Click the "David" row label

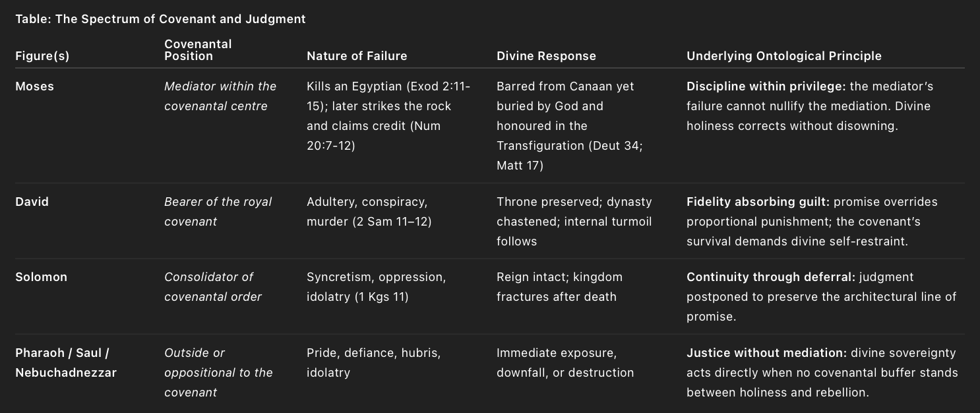[x=32, y=202]
